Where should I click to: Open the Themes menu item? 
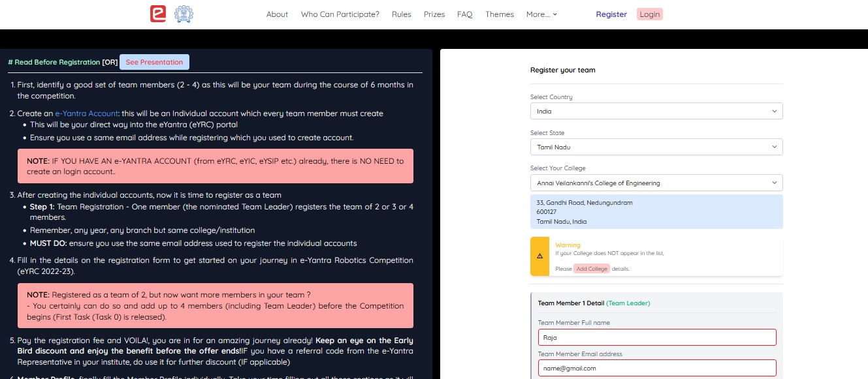coord(500,14)
